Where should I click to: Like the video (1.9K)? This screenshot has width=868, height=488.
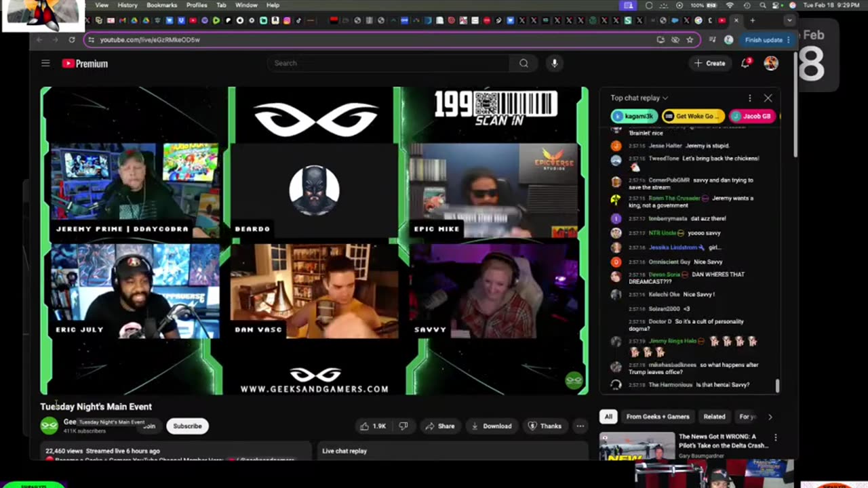click(373, 426)
